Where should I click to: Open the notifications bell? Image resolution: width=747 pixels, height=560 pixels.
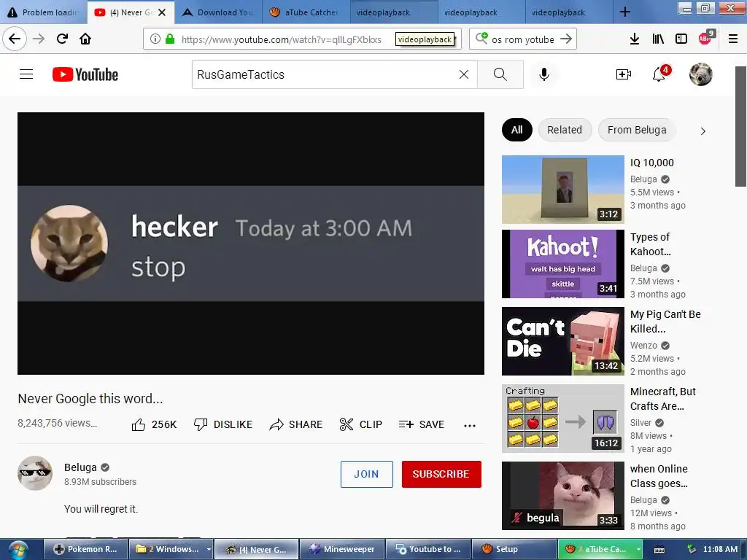(x=659, y=74)
